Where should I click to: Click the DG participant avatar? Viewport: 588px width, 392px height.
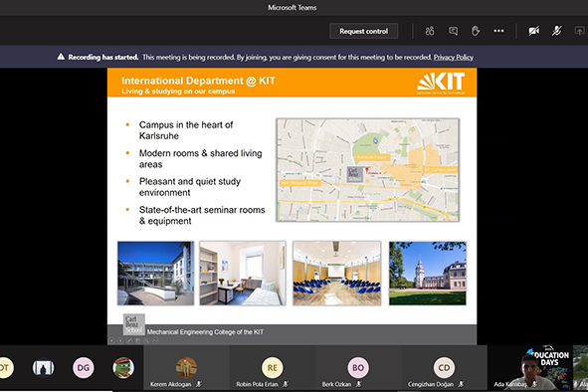tap(84, 367)
